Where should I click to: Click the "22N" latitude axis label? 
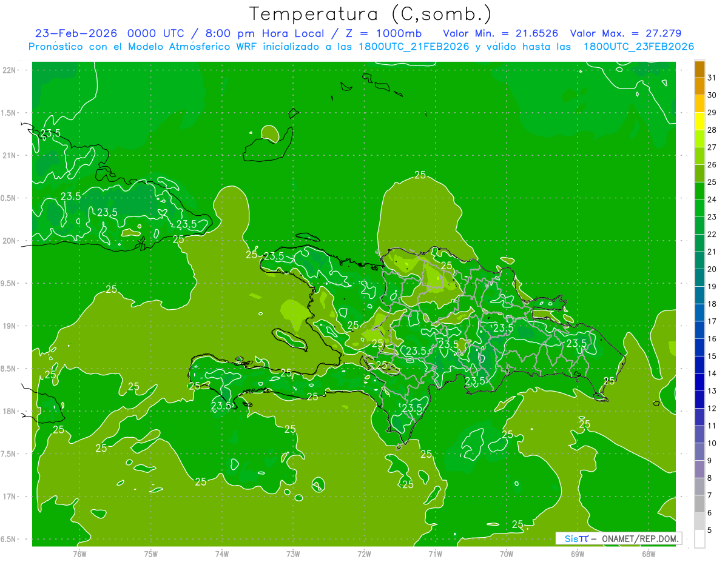click(10, 70)
